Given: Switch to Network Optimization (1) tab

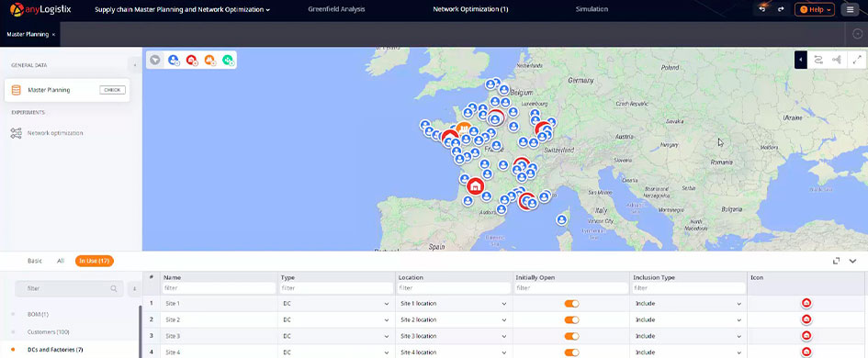Looking at the screenshot, I should (x=470, y=9).
